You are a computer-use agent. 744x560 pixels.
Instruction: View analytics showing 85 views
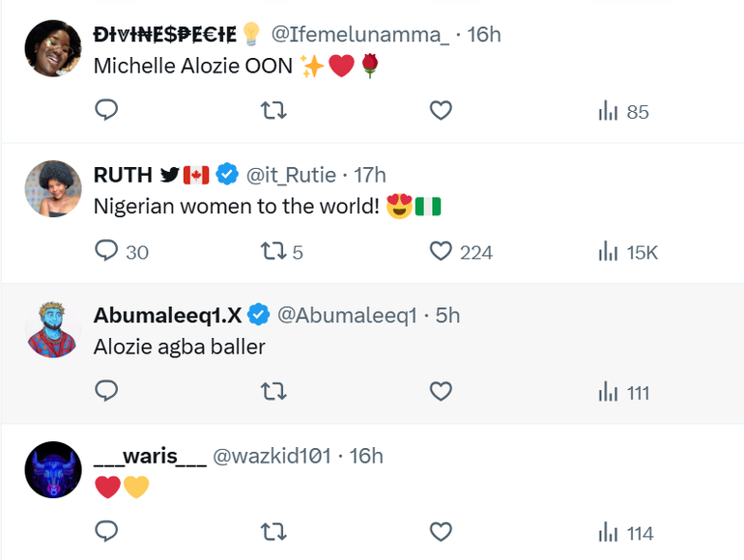point(623,111)
